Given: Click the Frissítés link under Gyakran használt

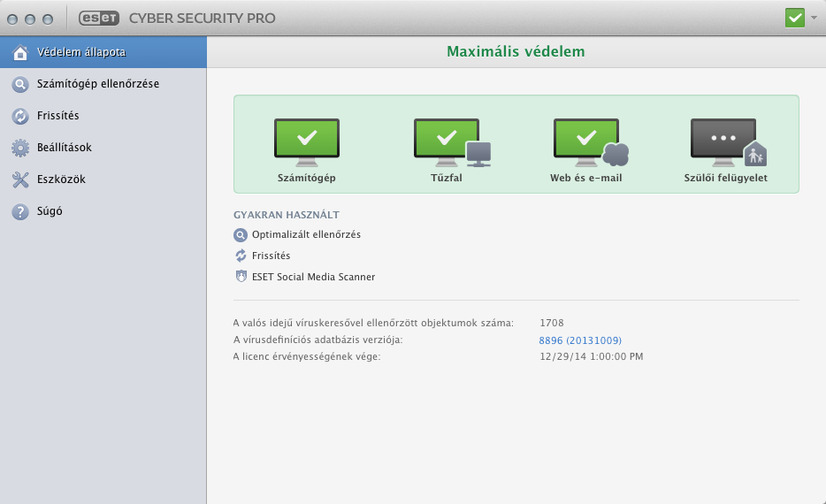Looking at the screenshot, I should 271,256.
